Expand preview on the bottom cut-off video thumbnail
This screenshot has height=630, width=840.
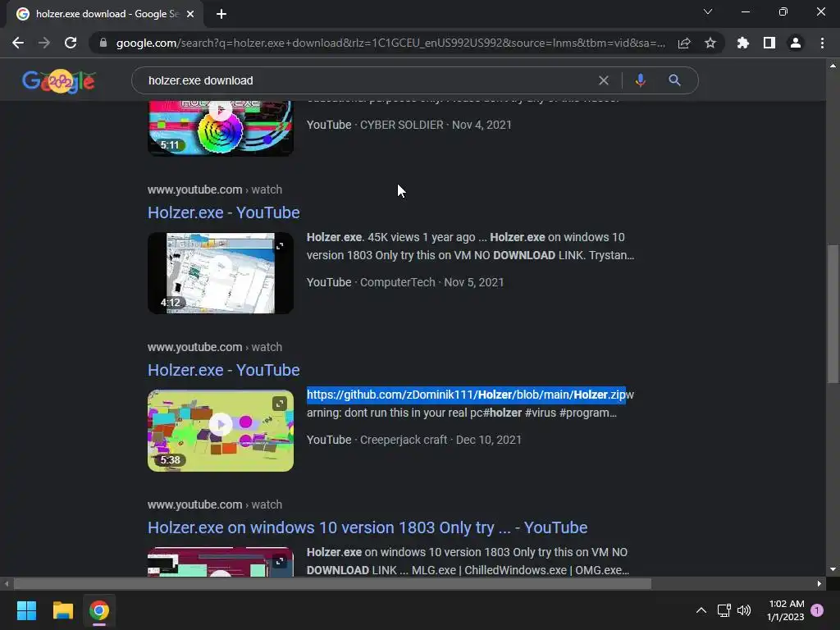point(280,561)
